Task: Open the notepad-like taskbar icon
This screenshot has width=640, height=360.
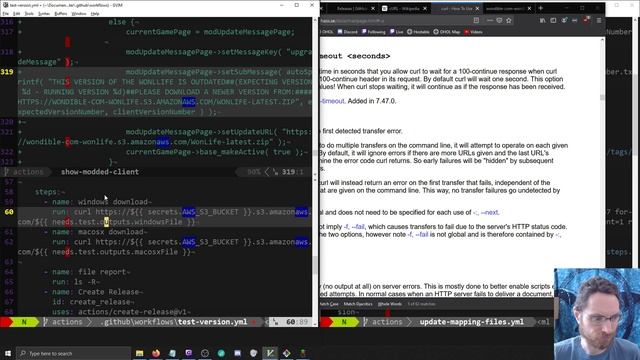Action: [172, 353]
